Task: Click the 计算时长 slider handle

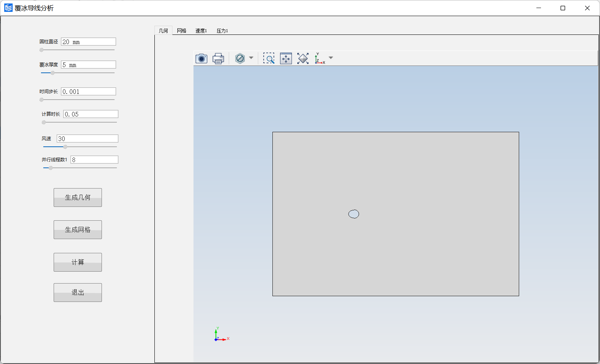Action: click(x=44, y=122)
